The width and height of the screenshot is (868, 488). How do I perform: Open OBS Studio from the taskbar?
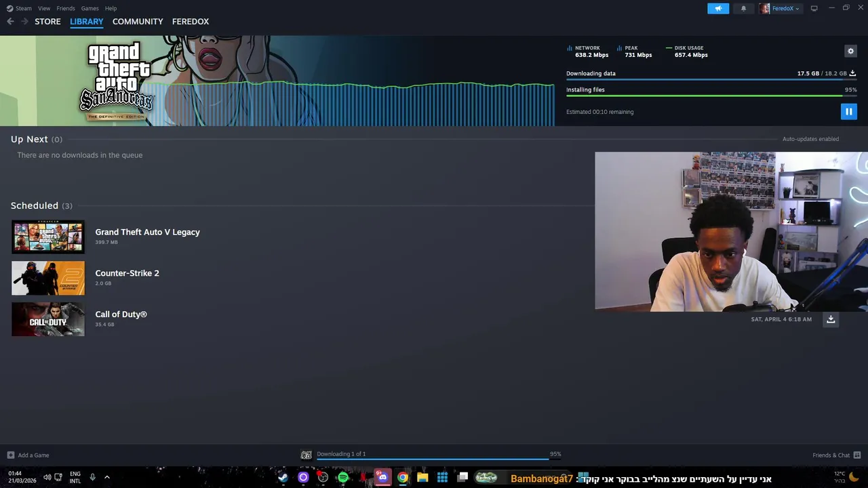click(x=323, y=478)
